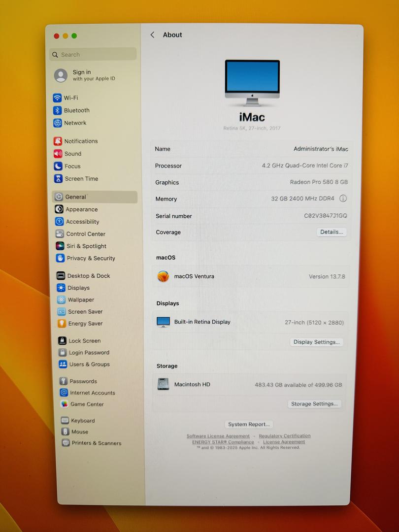Click the Wi-Fi icon in sidebar
Image resolution: width=399 pixels, height=532 pixels.
[58, 98]
